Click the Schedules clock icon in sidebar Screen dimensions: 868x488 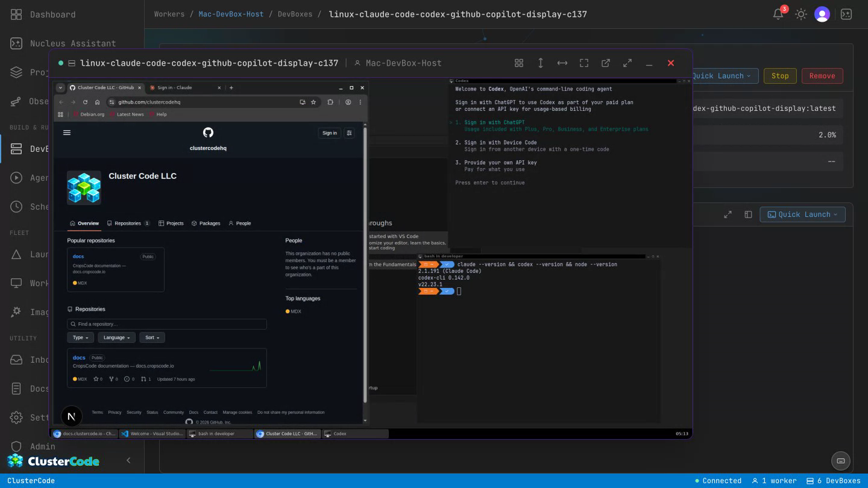pyautogui.click(x=17, y=207)
